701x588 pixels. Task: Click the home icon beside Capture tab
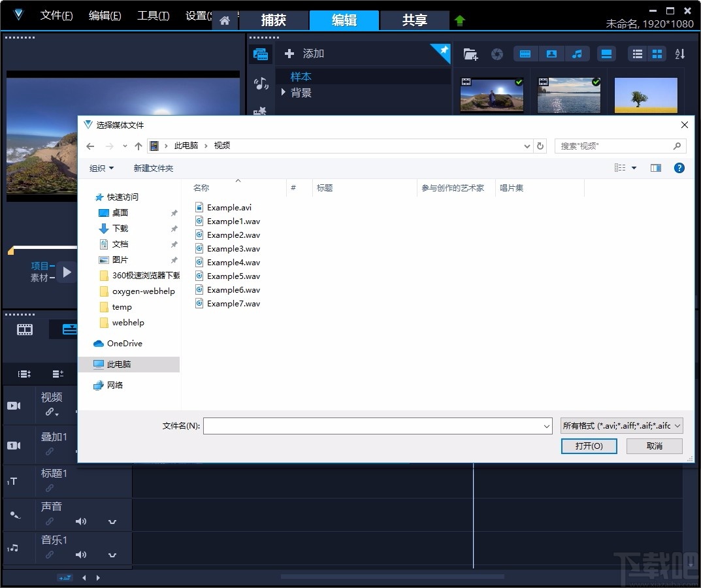click(225, 21)
